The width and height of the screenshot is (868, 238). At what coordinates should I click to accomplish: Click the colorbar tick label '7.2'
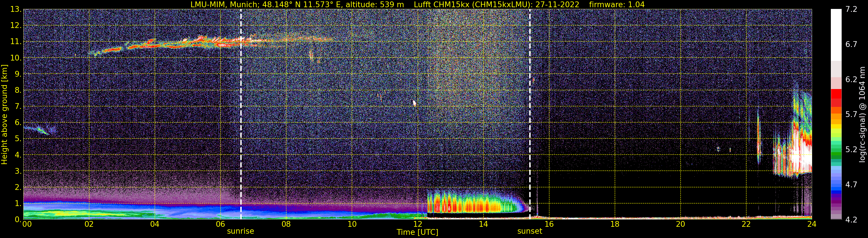pos(851,10)
